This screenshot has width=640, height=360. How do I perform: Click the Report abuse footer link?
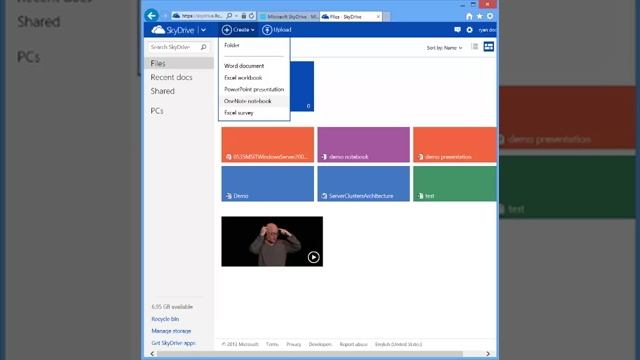coord(353,344)
